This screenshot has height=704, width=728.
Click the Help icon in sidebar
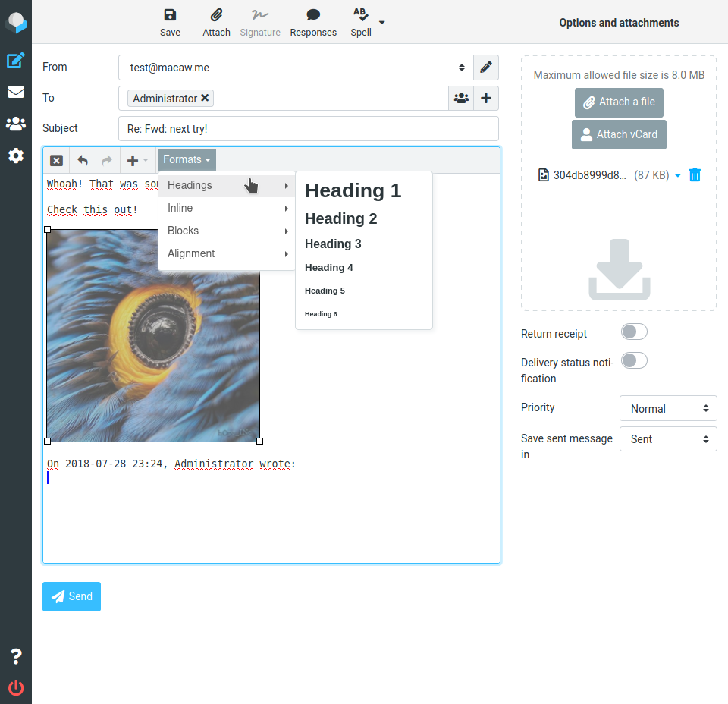16,655
